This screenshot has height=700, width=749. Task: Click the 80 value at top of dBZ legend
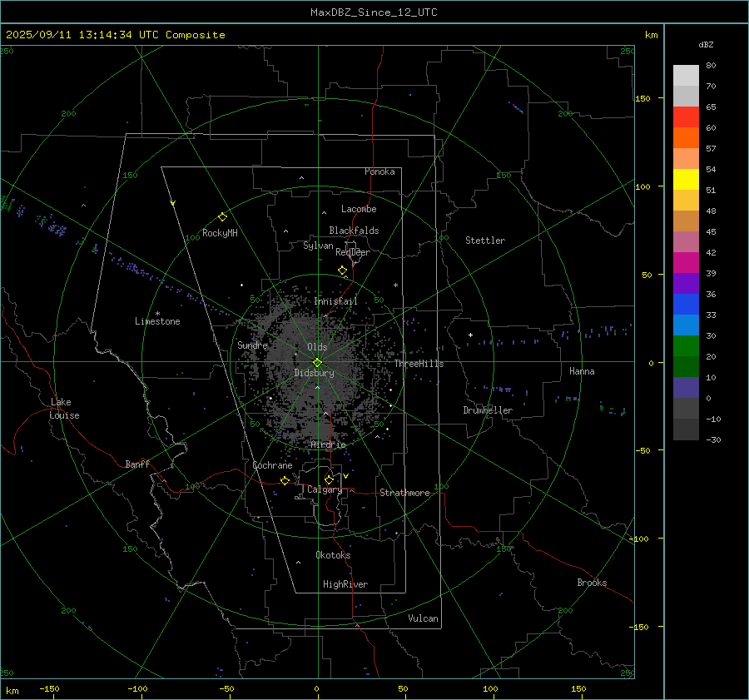coord(711,66)
